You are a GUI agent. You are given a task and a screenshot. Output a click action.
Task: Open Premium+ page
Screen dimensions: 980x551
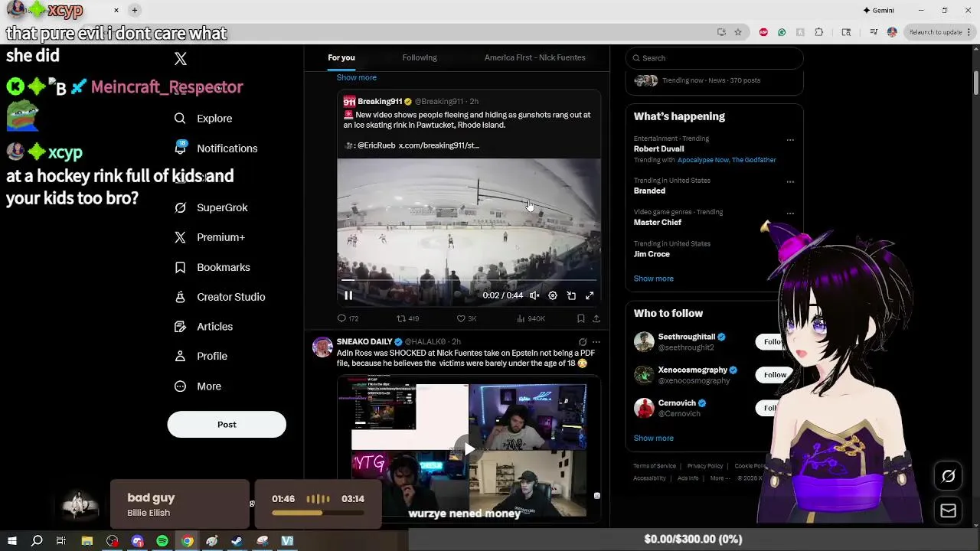coord(209,237)
